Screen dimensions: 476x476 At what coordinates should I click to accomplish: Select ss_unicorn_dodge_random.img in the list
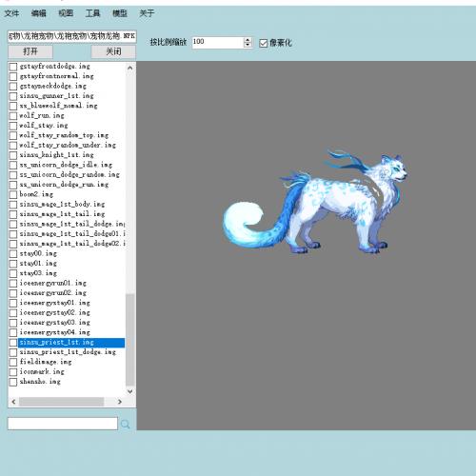pos(69,174)
